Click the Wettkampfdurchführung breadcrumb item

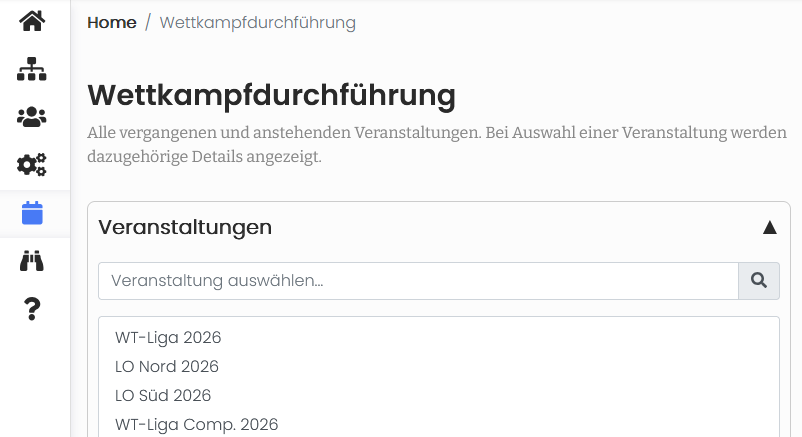coord(257,22)
